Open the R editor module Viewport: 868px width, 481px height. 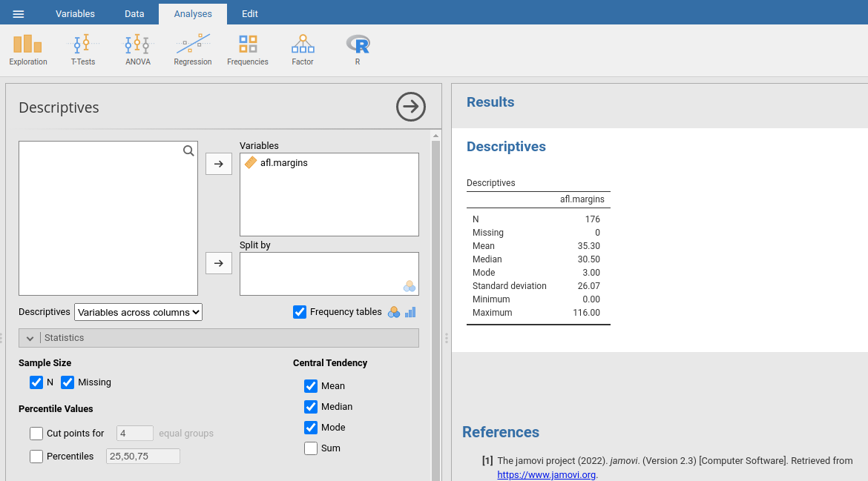pos(358,50)
